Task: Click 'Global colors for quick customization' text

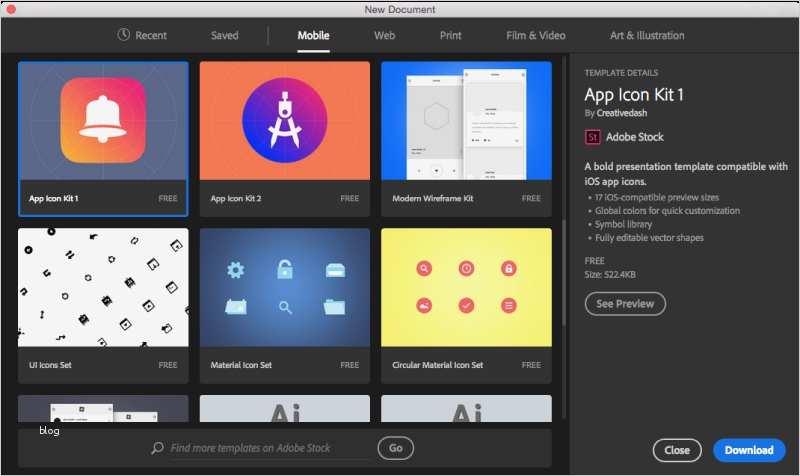Action: pyautogui.click(x=667, y=211)
